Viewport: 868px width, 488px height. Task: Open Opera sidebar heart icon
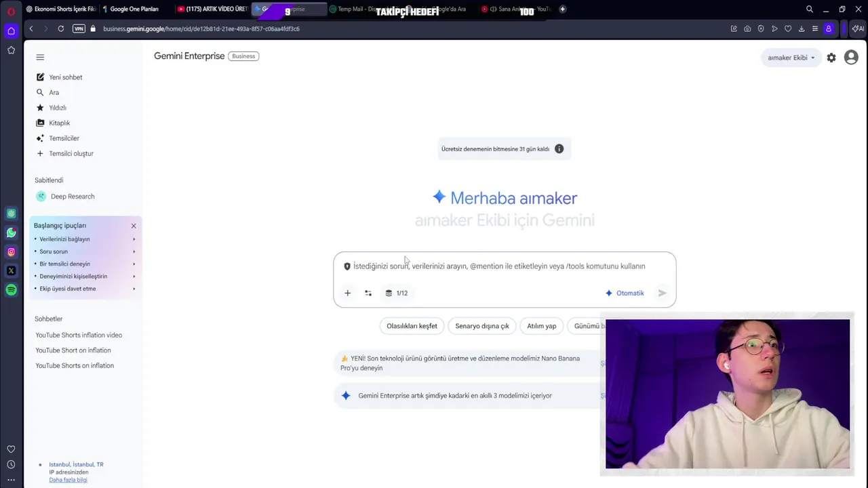coord(11,449)
